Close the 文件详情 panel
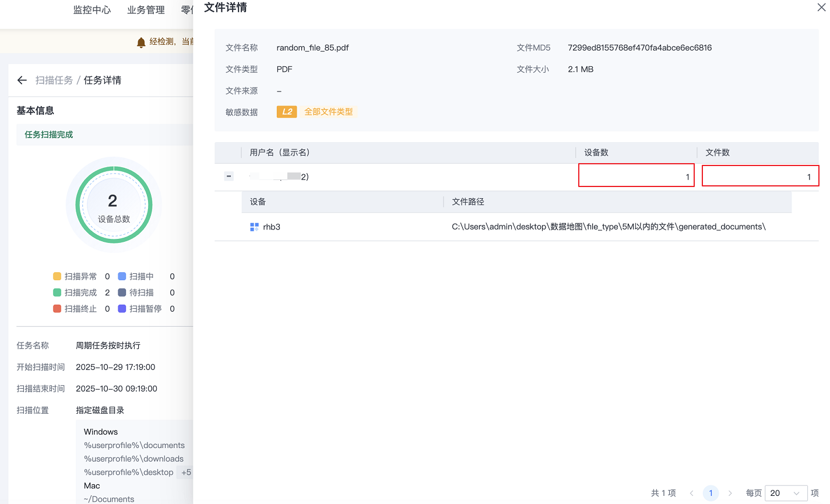Viewport: 830px width, 504px height. point(821,8)
